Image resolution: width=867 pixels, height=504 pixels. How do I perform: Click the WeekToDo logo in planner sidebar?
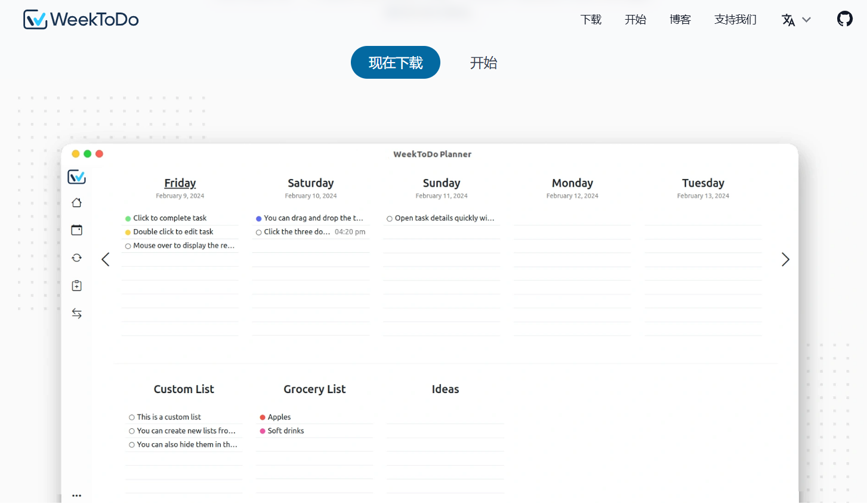(x=76, y=177)
